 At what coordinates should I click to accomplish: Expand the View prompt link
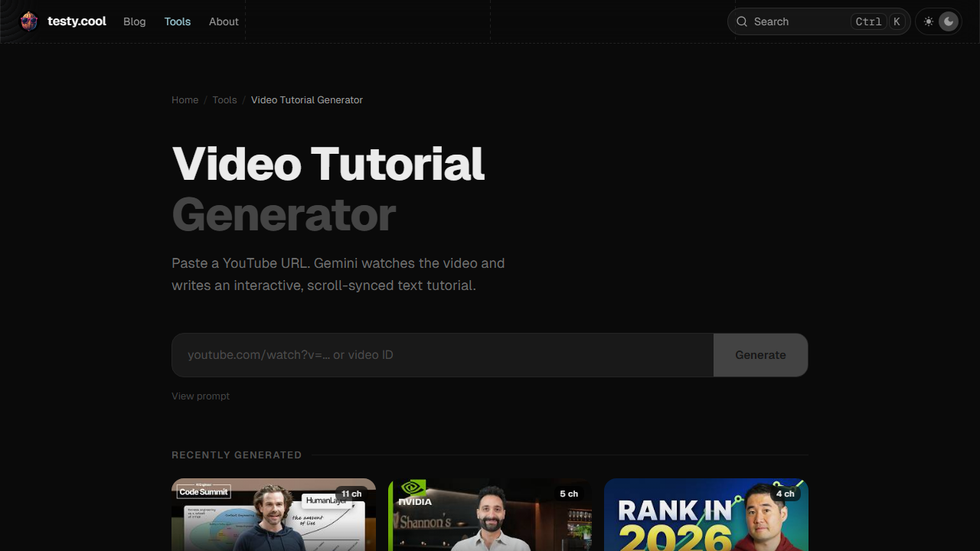(201, 396)
